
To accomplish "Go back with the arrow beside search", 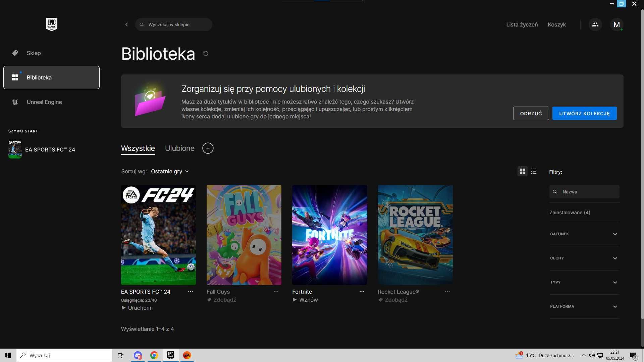I will 126,24.
